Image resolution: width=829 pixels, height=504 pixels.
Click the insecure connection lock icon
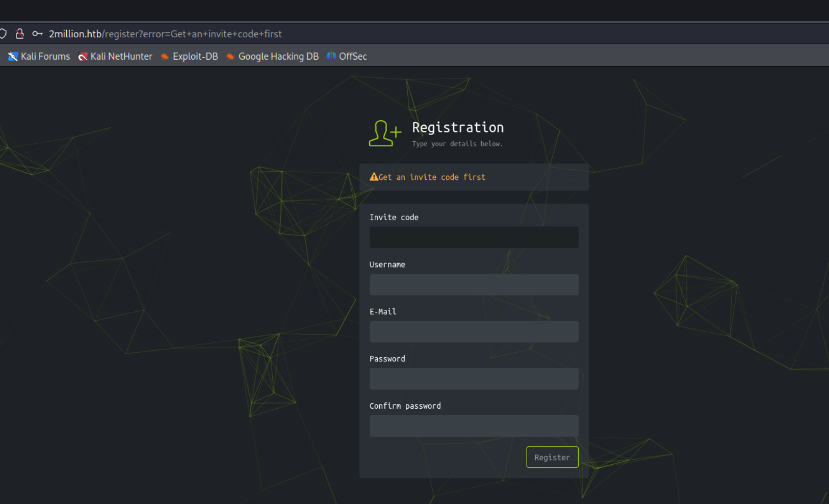pos(19,34)
